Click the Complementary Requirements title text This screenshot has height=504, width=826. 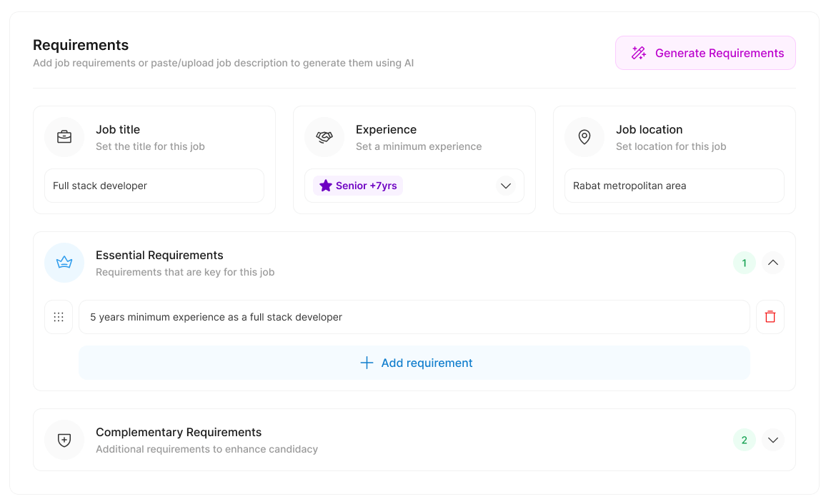tap(179, 433)
